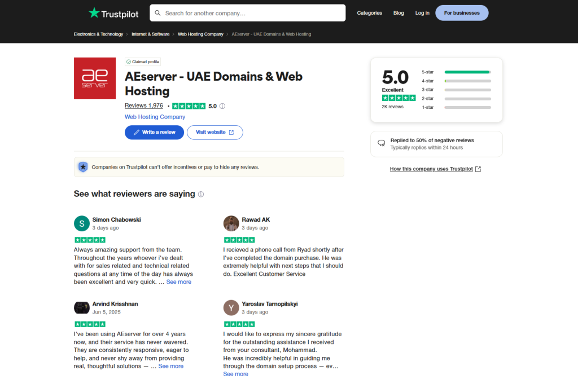Open the blue Web Hosting Company category link
This screenshot has height=392, width=578.
click(x=155, y=117)
